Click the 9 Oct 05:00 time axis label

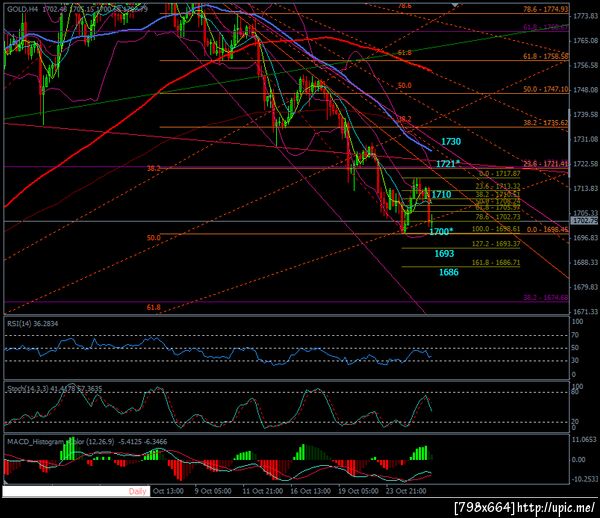[x=213, y=491]
